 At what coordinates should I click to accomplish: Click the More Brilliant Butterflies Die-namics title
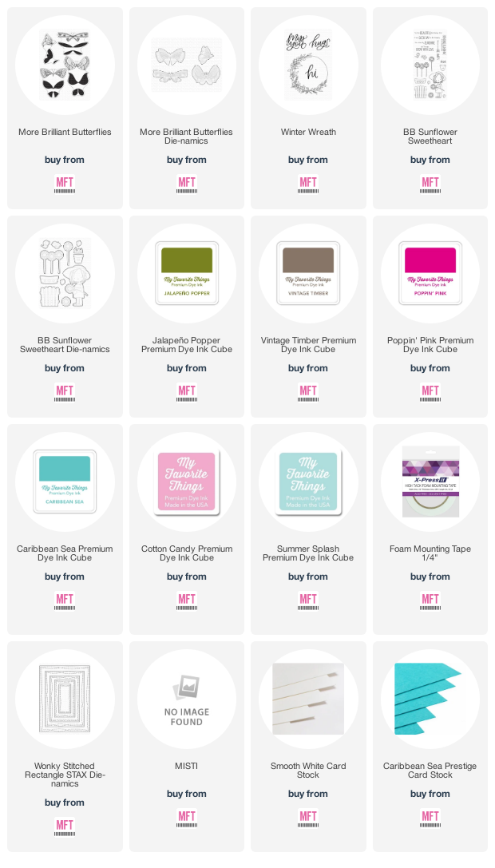[187, 137]
